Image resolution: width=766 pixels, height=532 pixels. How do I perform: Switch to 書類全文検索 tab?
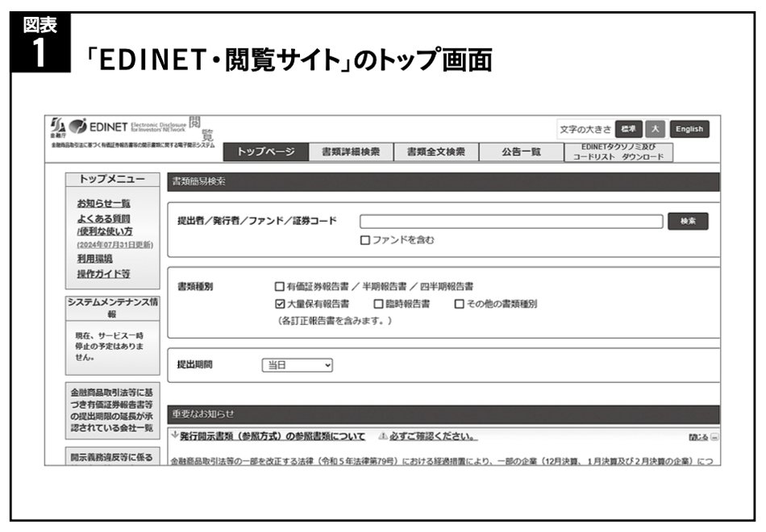(x=435, y=152)
